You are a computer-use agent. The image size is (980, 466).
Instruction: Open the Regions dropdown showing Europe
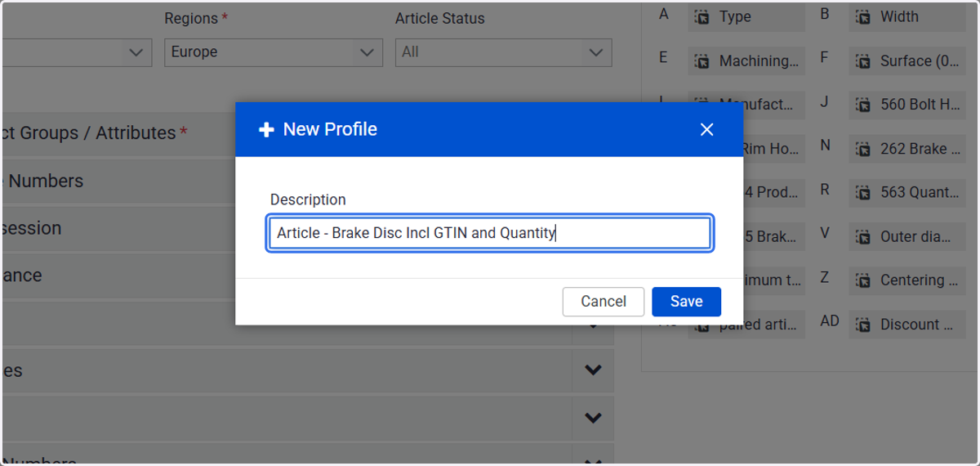click(x=273, y=52)
